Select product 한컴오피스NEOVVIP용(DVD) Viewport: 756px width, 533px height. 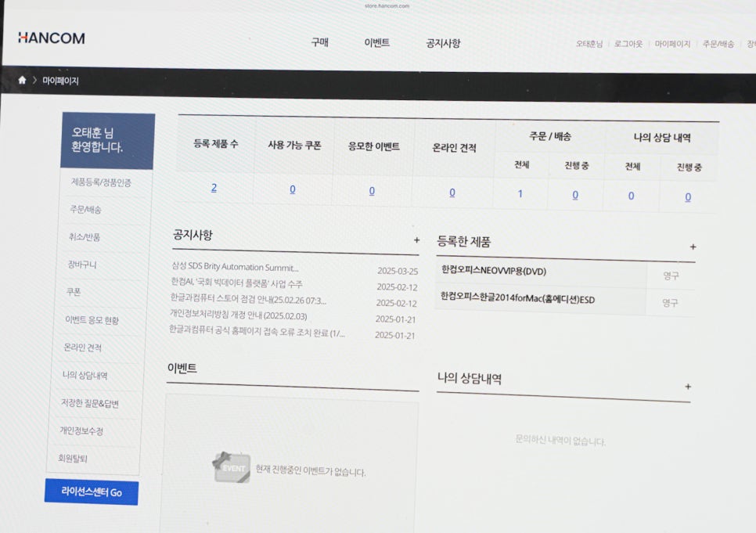494,271
